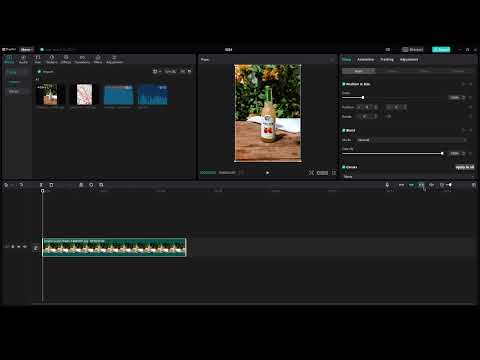Click the timeline zoom-to-fit icon at far right

click(474, 185)
